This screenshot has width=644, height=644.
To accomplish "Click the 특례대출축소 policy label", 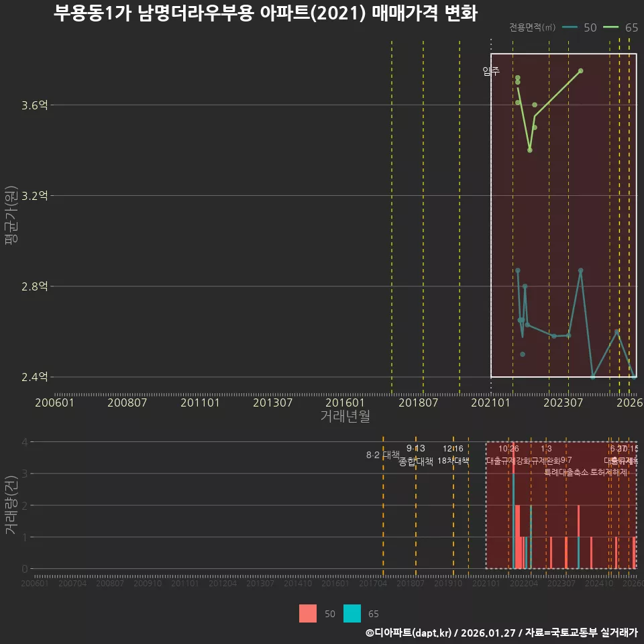I will [x=566, y=472].
